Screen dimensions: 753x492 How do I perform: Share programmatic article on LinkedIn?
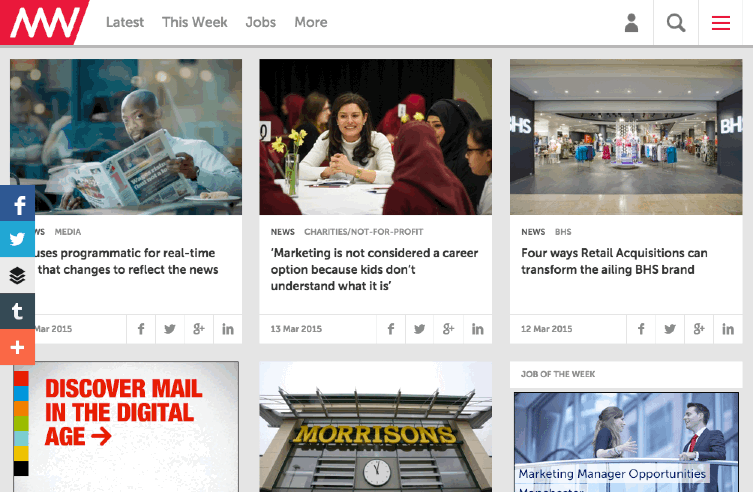(x=228, y=329)
